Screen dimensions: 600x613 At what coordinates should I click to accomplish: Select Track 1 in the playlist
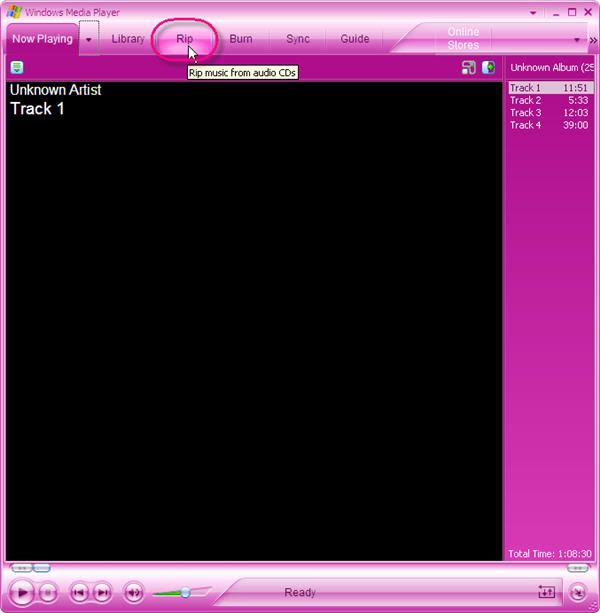[551, 88]
